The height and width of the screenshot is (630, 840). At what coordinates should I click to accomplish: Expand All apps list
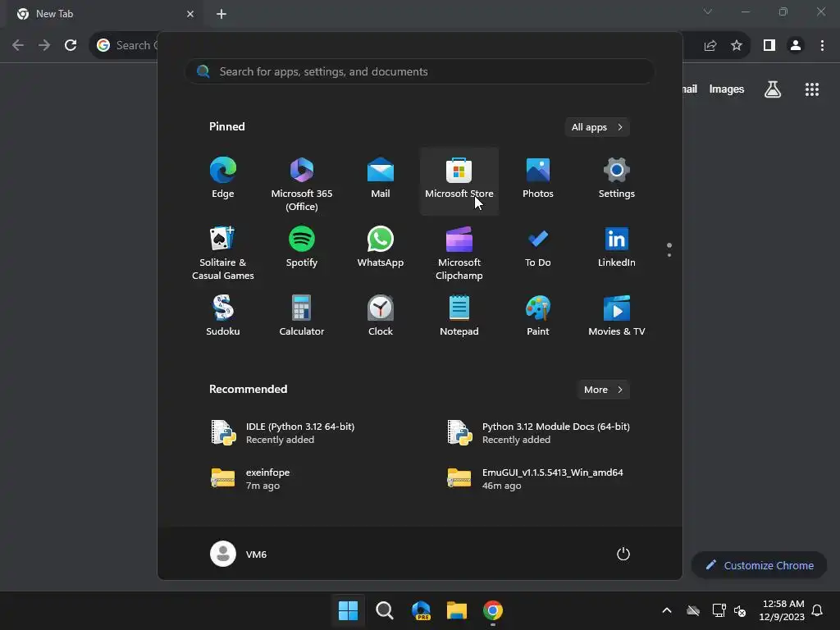(597, 127)
